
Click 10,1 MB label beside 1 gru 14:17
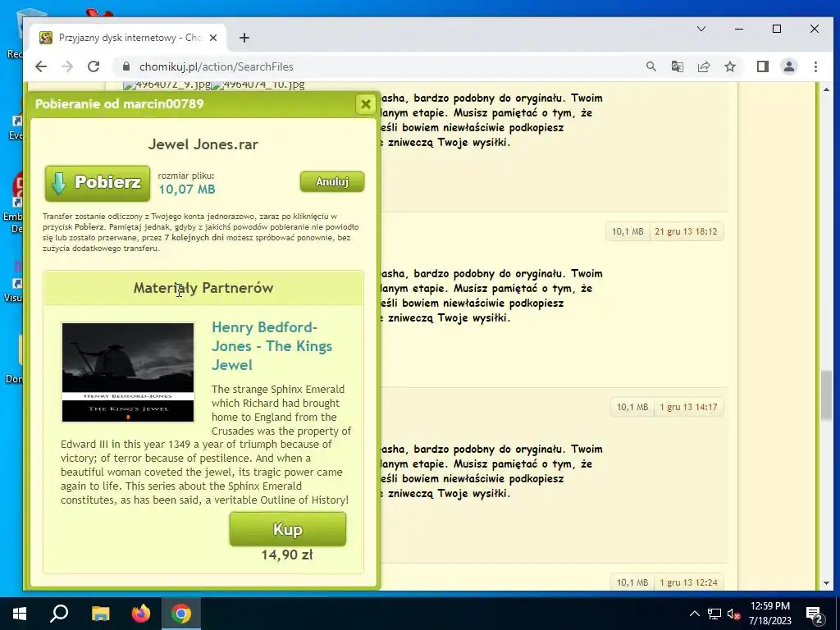click(632, 407)
